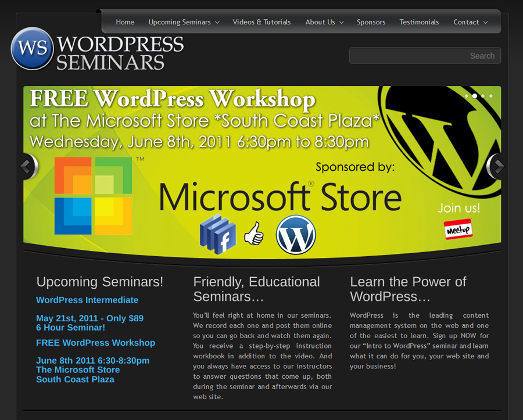This screenshot has height=420, width=523.
Task: Click the May 21st, 2011 seminar link
Action: coord(89,322)
